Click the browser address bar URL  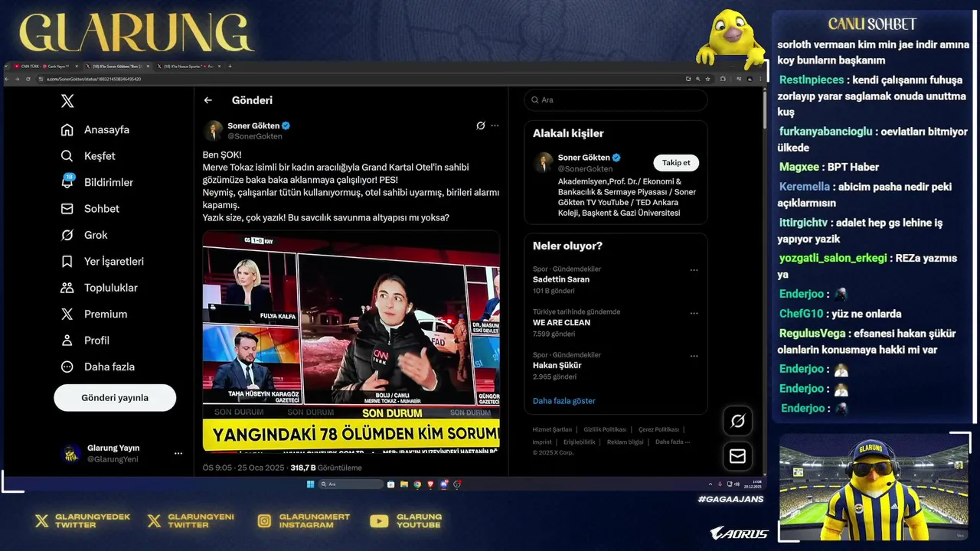click(93, 79)
